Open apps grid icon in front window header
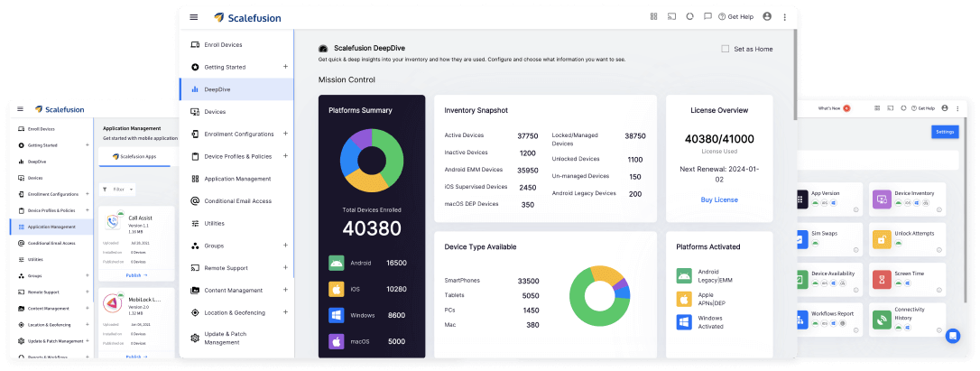 tap(653, 17)
